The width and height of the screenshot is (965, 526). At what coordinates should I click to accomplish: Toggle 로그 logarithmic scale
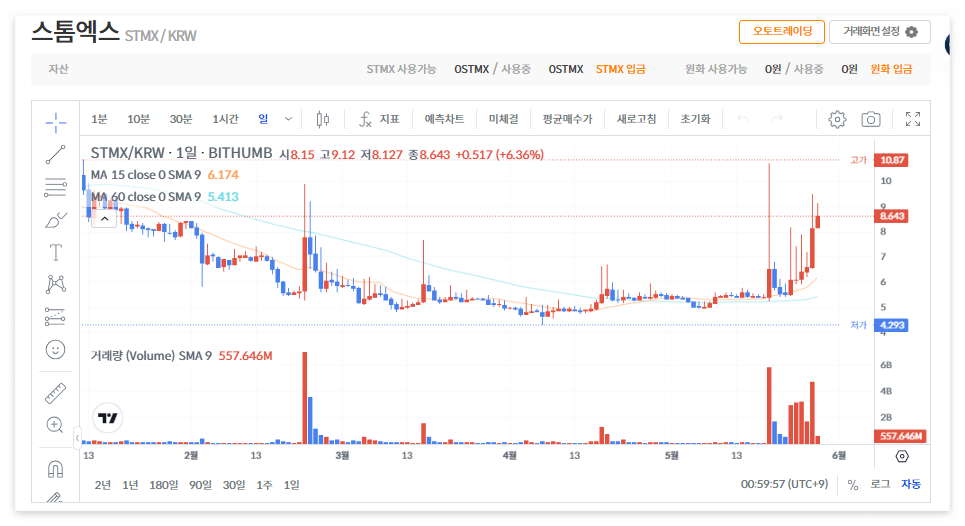[x=880, y=484]
